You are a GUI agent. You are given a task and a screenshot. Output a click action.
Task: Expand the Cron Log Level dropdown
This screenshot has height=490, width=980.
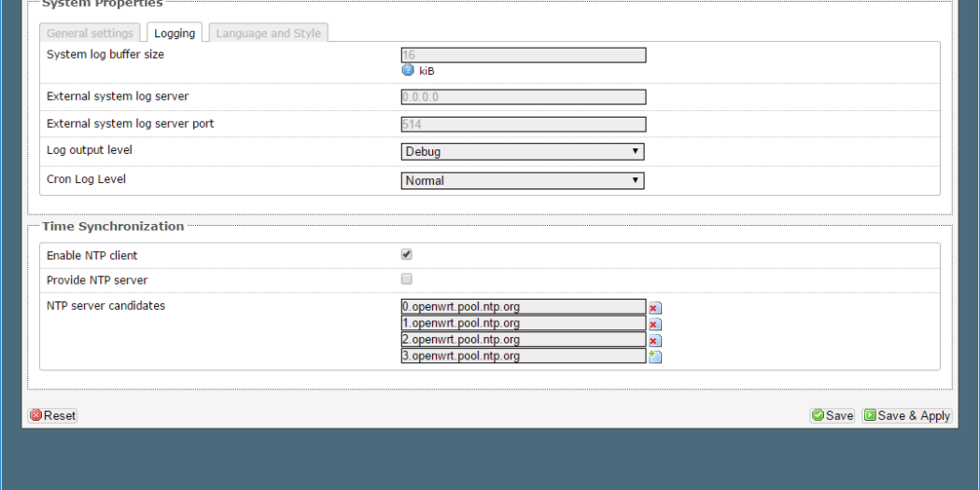click(523, 180)
